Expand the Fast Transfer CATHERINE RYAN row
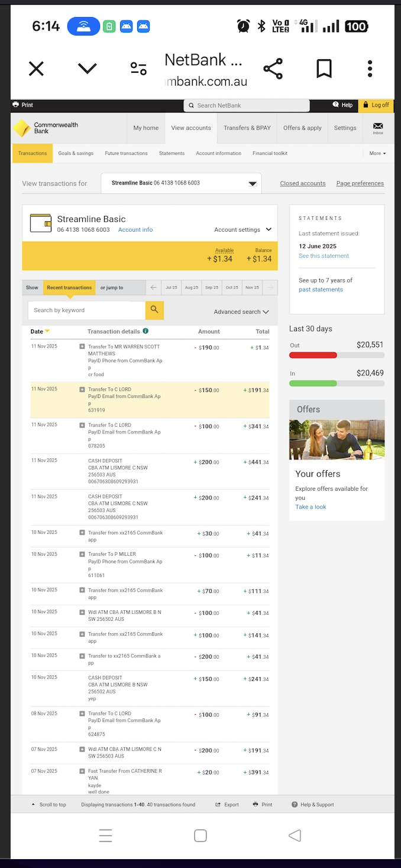This screenshot has height=868, width=401. point(82,771)
